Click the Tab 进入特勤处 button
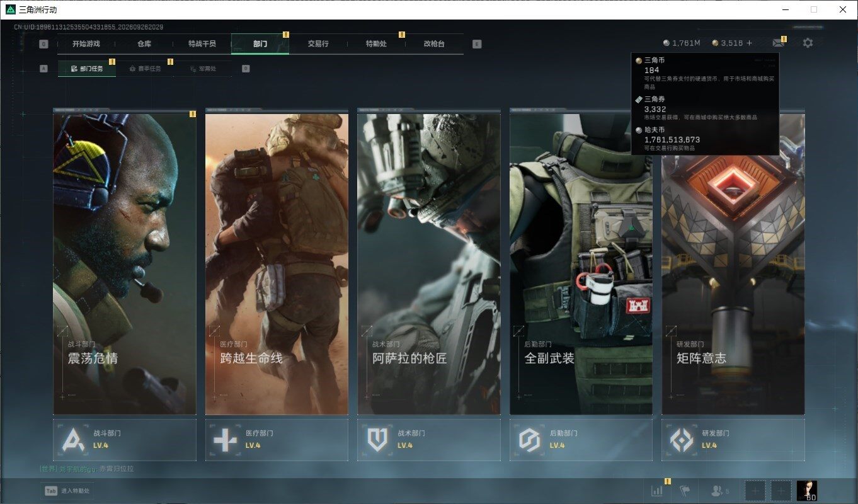Viewport: 858px width, 504px height. pos(67,491)
